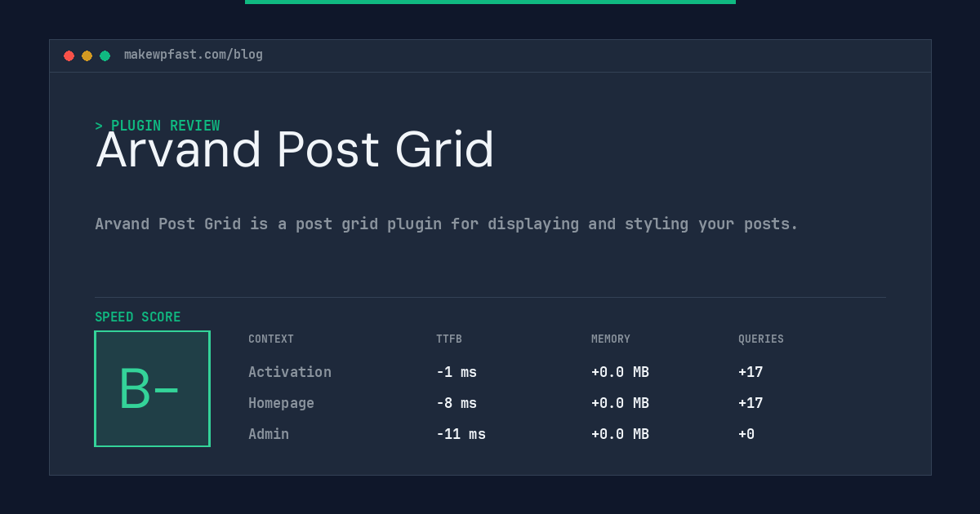Click the MEMORY column header
The height and width of the screenshot is (514, 980).
click(611, 339)
